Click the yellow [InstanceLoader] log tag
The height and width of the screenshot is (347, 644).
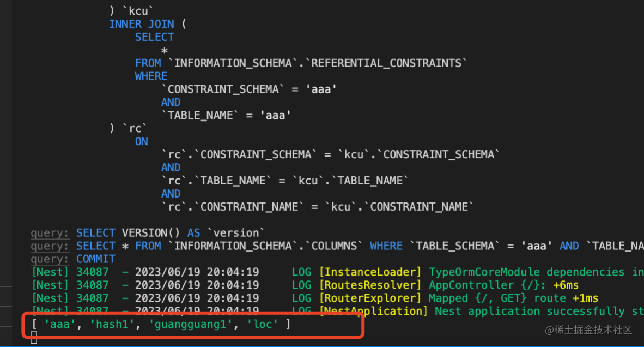click(370, 272)
